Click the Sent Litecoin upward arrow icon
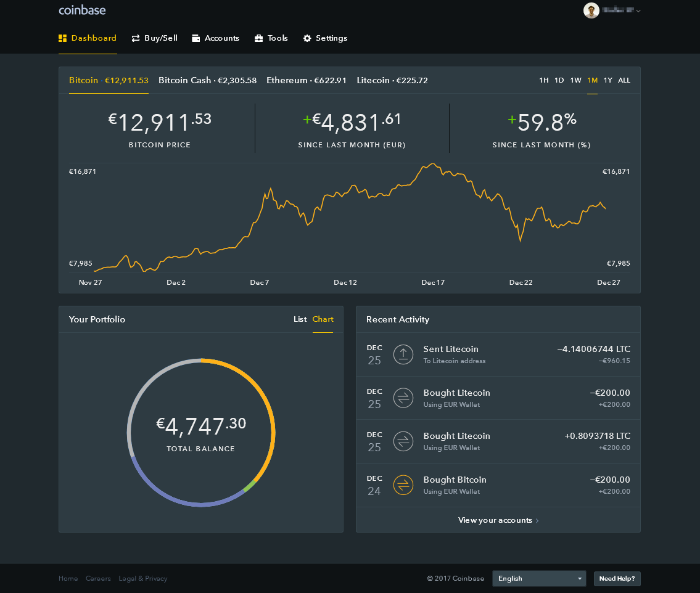The image size is (700, 593). pos(403,354)
